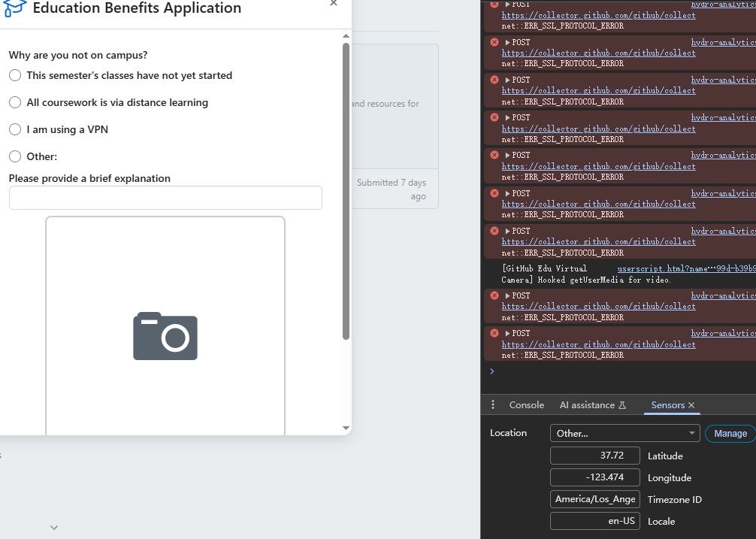Click the console prompt chevron
The width and height of the screenshot is (756, 539).
pos(491,371)
